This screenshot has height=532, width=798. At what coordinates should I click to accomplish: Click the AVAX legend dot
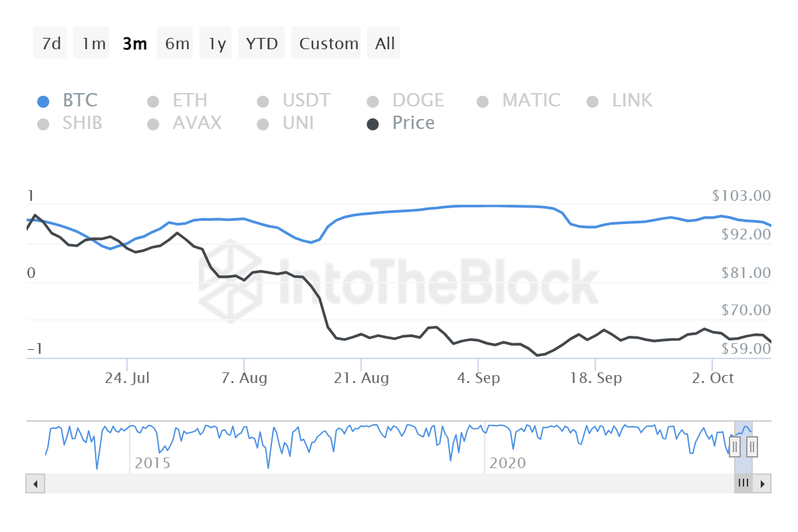pos(152,123)
